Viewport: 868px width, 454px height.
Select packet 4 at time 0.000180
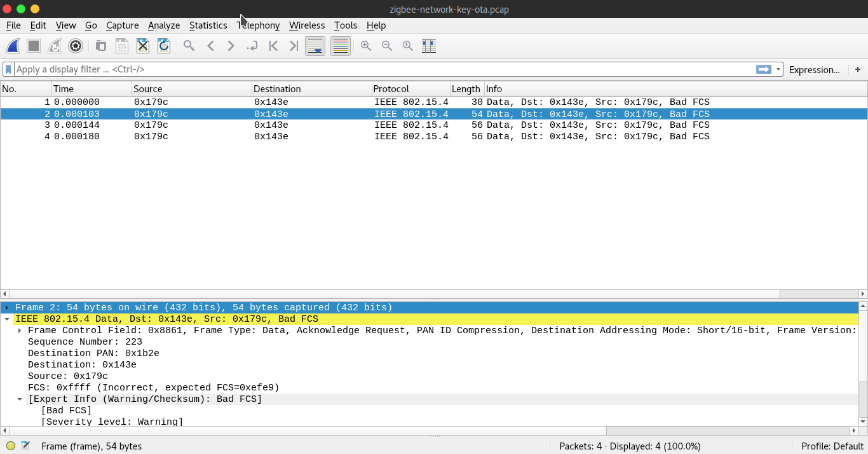pos(433,137)
